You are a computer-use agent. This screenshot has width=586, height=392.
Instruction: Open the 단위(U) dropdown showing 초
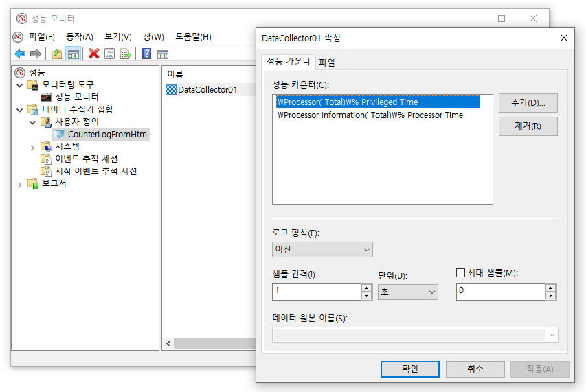click(x=408, y=292)
